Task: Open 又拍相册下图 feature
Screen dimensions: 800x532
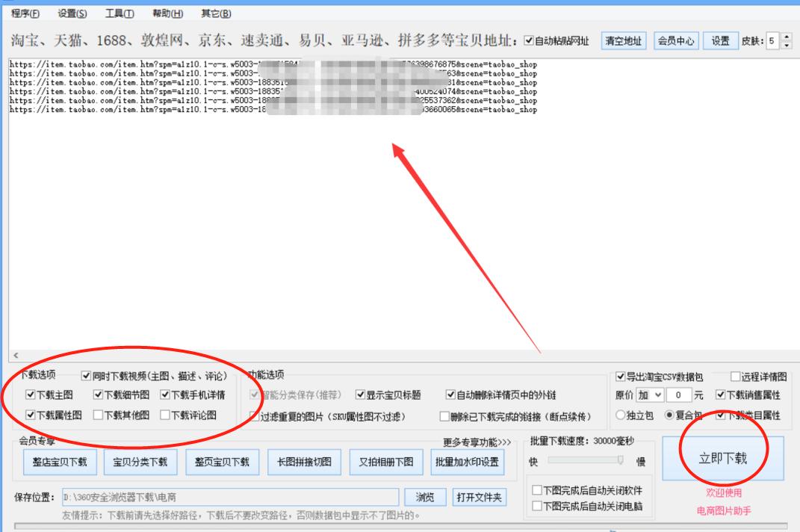Action: (x=387, y=461)
